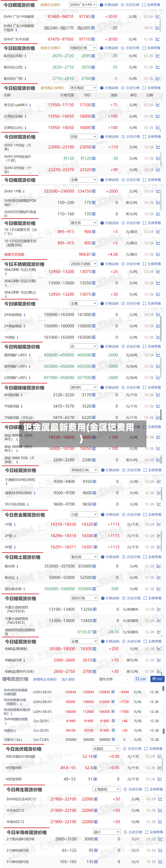Open trend chart for SMM广东平水铜

click(x=158, y=39)
